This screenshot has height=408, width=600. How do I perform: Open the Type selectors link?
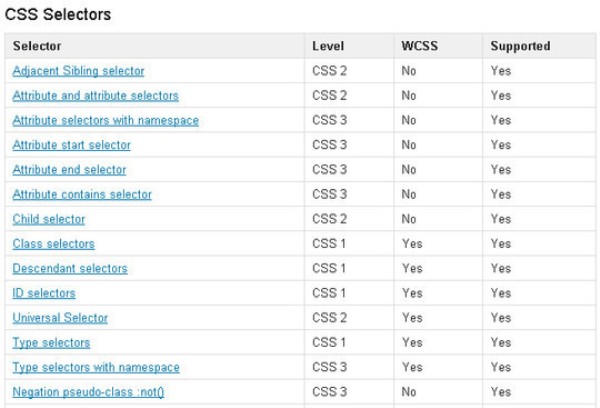(53, 342)
